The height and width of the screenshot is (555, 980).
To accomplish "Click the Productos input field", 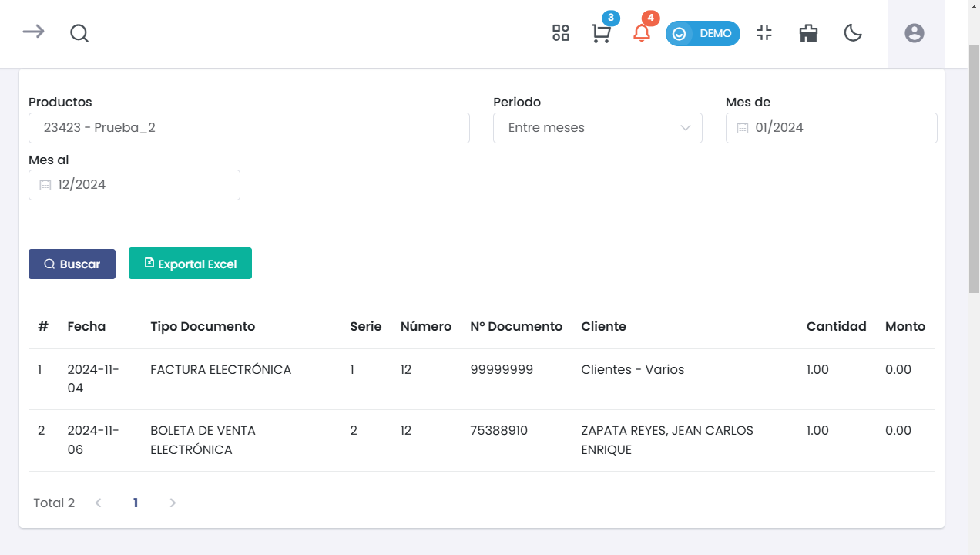I will pos(249,128).
